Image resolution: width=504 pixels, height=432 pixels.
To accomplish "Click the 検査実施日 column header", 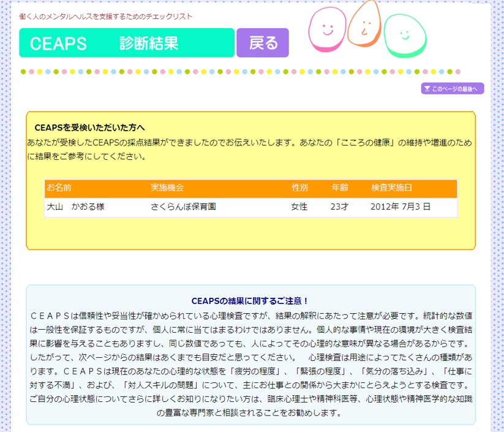I will [391, 188].
